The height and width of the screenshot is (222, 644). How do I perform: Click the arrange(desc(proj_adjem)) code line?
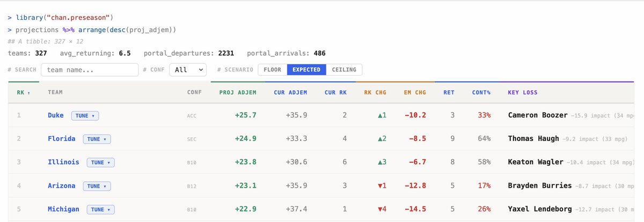(x=92, y=29)
